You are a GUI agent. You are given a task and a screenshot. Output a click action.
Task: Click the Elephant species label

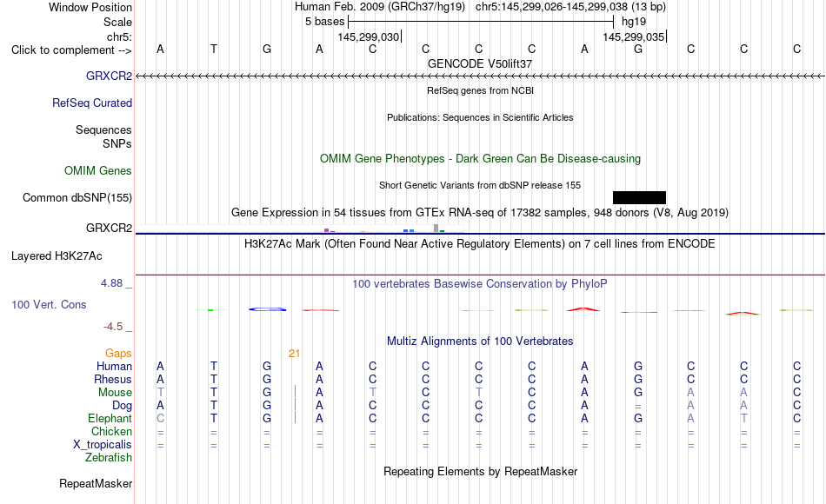tap(110, 418)
